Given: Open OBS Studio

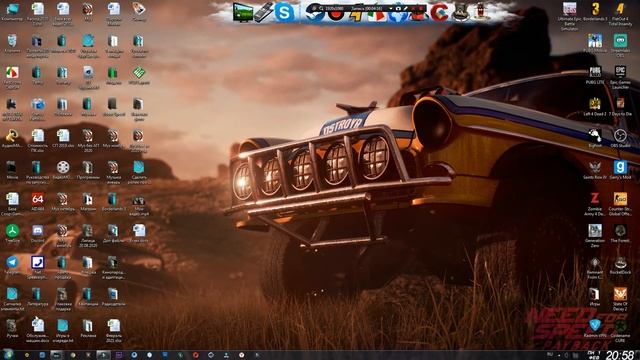Looking at the screenshot, I should coord(620,138).
